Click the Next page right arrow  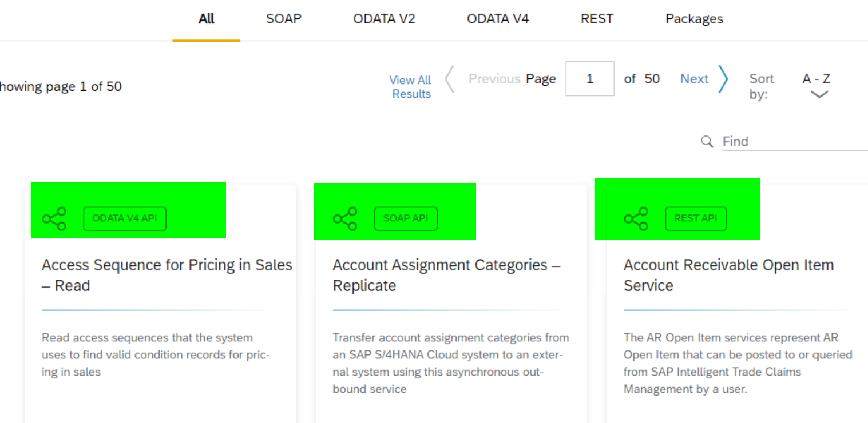(x=723, y=79)
